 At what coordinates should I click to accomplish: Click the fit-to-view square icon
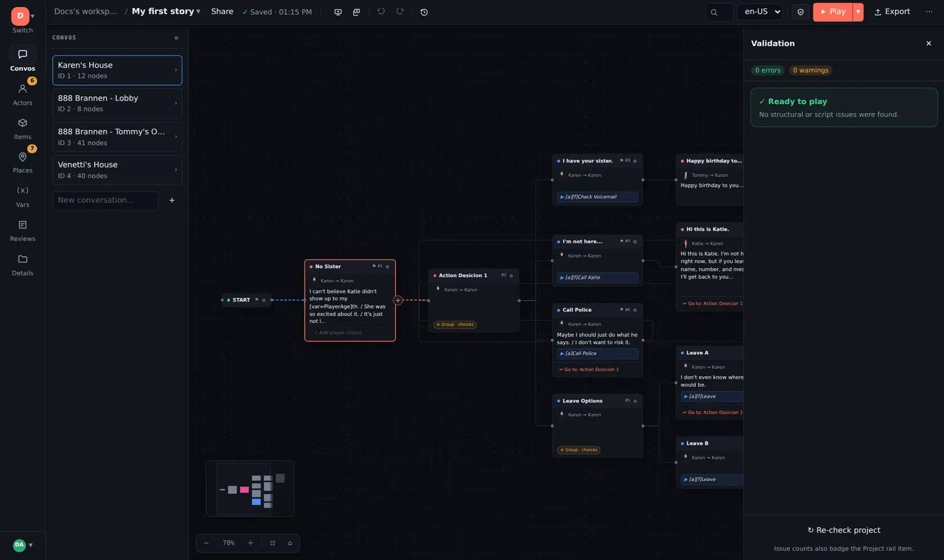pos(273,543)
